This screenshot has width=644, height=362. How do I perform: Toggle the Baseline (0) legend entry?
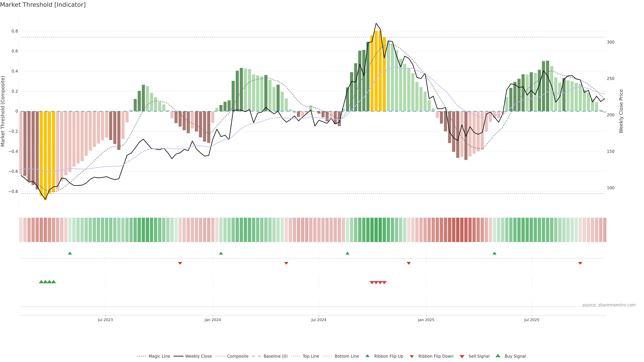(x=276, y=356)
